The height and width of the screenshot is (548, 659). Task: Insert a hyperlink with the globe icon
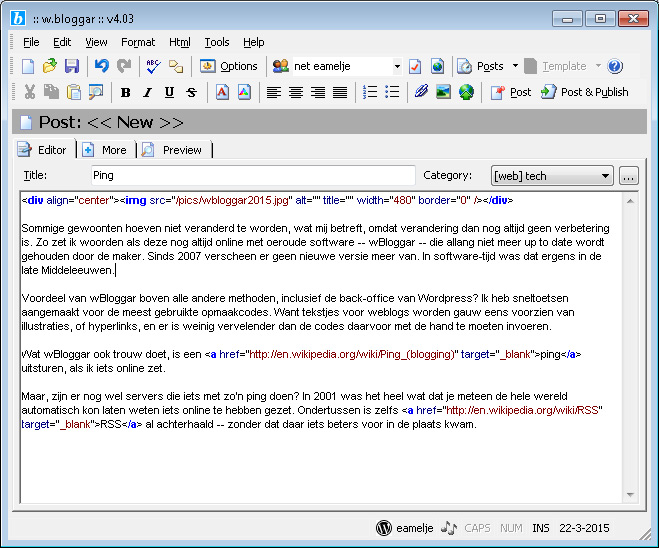pyautogui.click(x=466, y=92)
